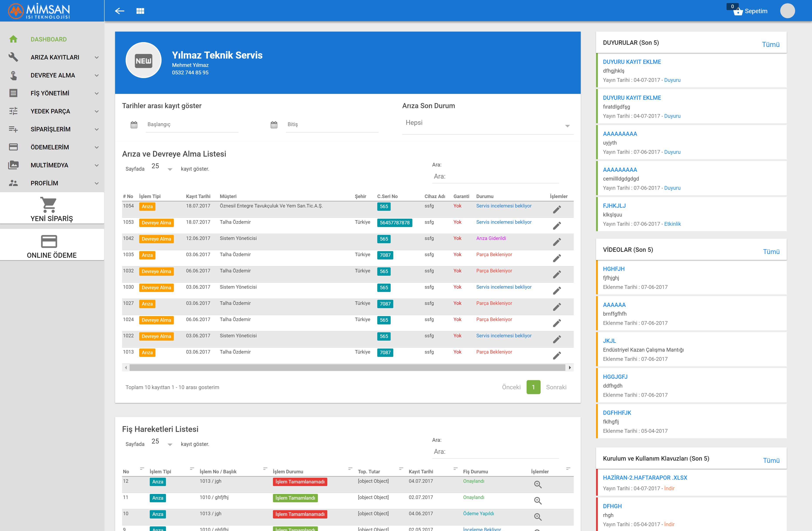Click the NEW profile logo circle
The height and width of the screenshot is (531, 812).
click(143, 60)
